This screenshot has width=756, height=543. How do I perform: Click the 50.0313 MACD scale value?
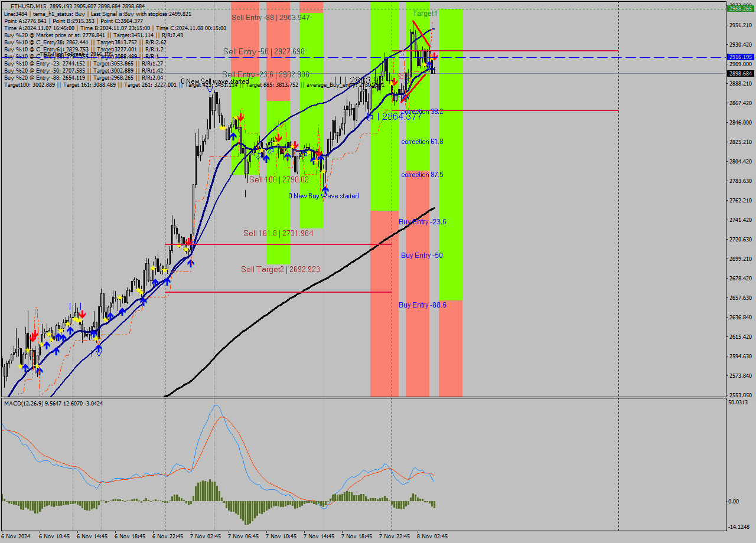(x=738, y=403)
